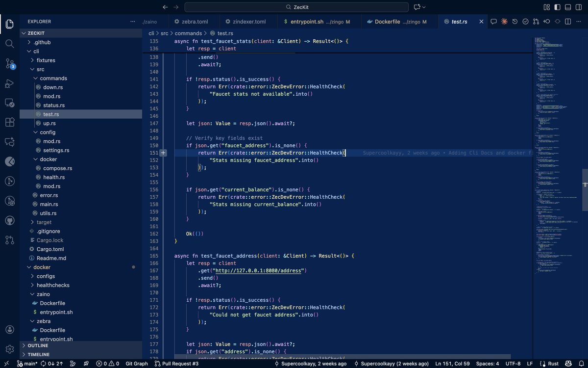Click UTF-8 encoding in status bar
The height and width of the screenshot is (368, 588).
coord(513,364)
